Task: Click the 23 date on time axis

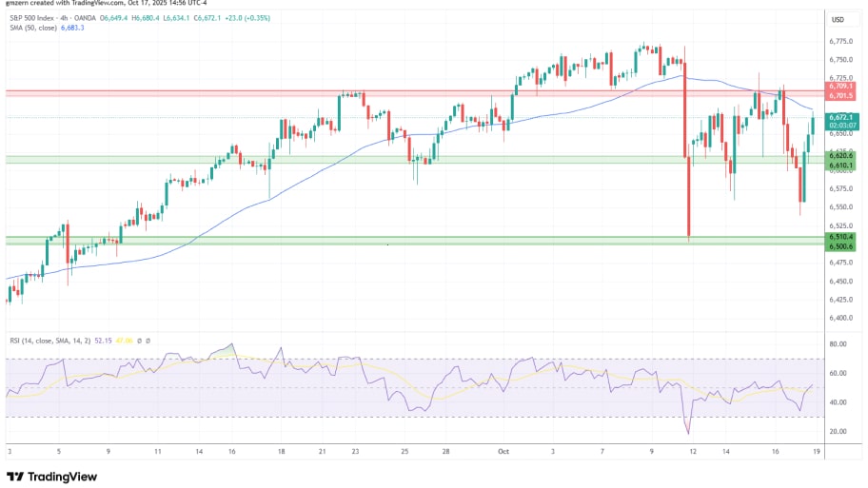Action: click(355, 452)
